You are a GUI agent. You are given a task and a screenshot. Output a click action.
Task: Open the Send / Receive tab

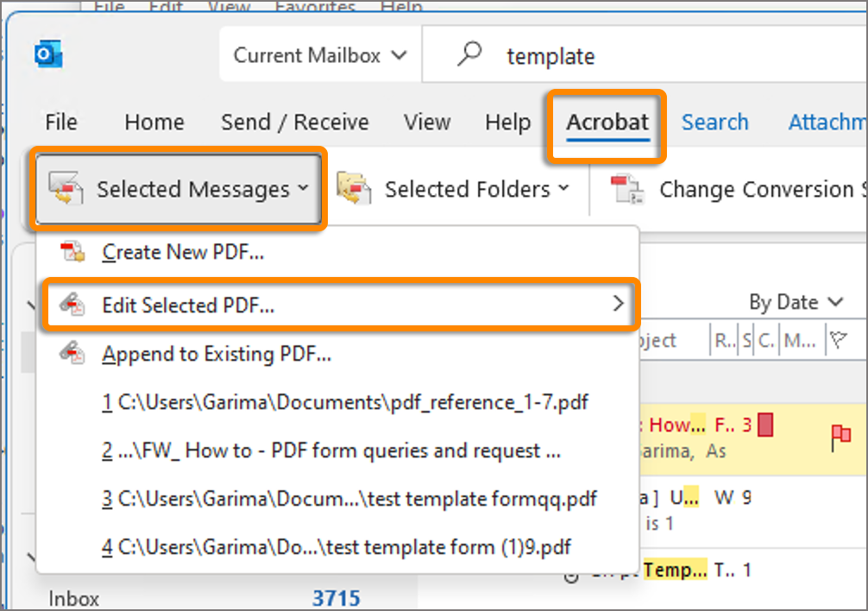click(294, 123)
